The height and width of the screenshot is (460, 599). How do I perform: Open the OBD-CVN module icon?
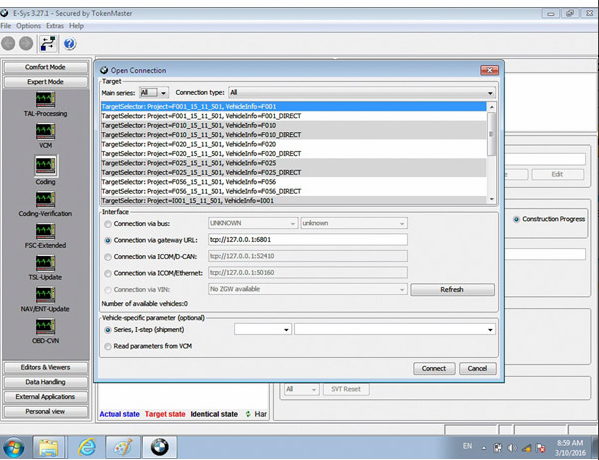pos(45,326)
